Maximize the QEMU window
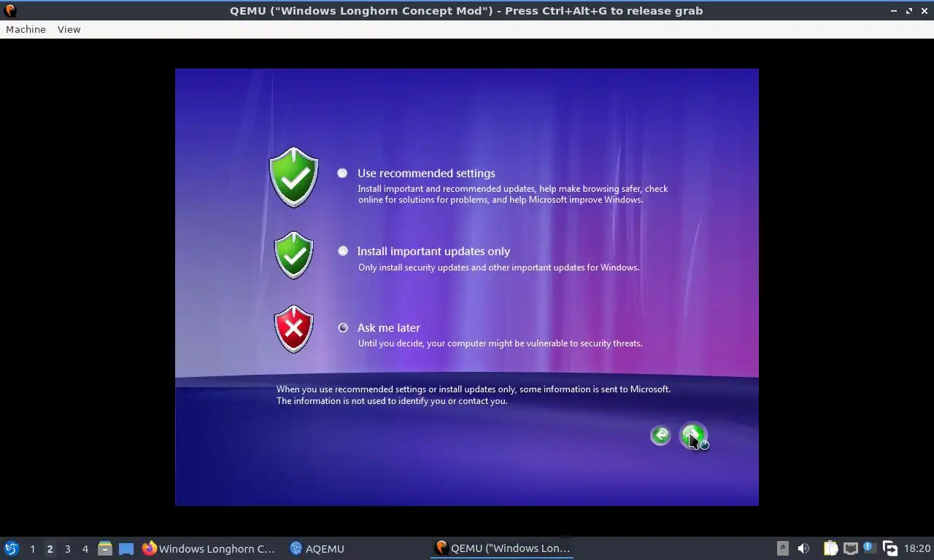Viewport: 934px width, 560px height. pyautogui.click(x=909, y=11)
